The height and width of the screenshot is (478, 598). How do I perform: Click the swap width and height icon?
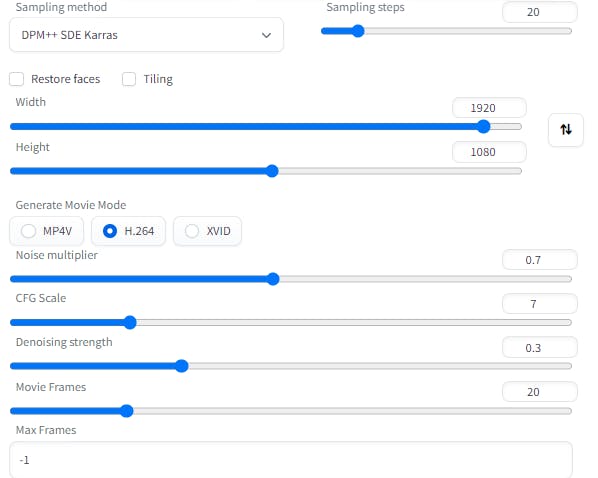[566, 130]
